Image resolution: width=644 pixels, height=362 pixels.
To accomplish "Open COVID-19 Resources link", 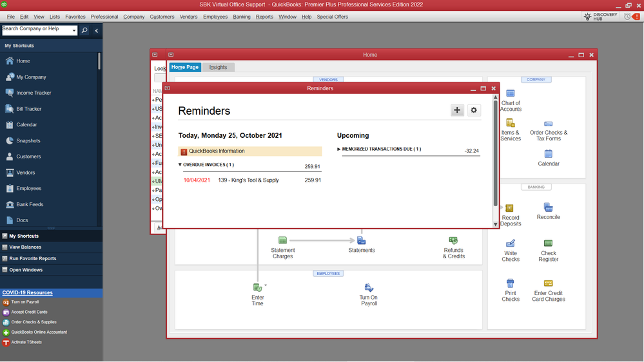I will [x=28, y=292].
